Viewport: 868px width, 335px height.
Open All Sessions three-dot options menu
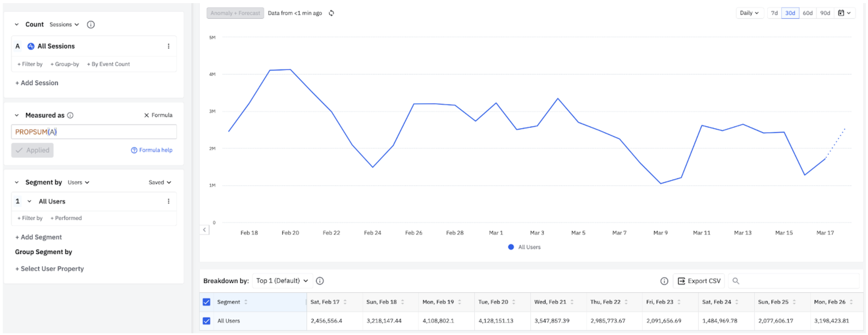click(168, 46)
